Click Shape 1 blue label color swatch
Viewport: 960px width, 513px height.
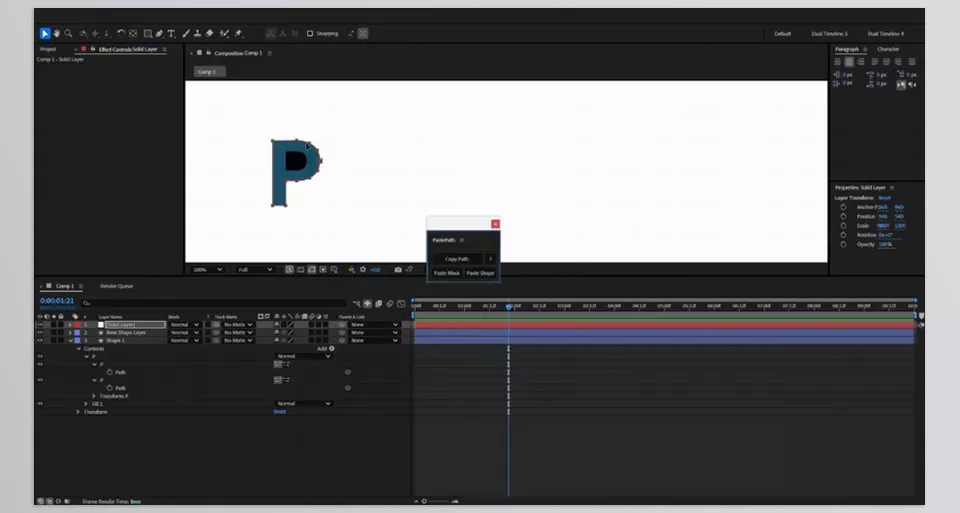[77, 340]
